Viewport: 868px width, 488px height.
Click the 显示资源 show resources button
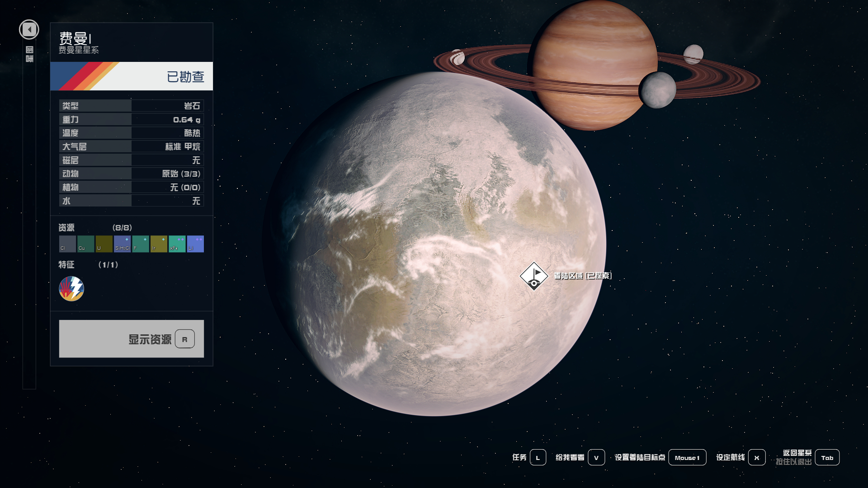pos(132,339)
